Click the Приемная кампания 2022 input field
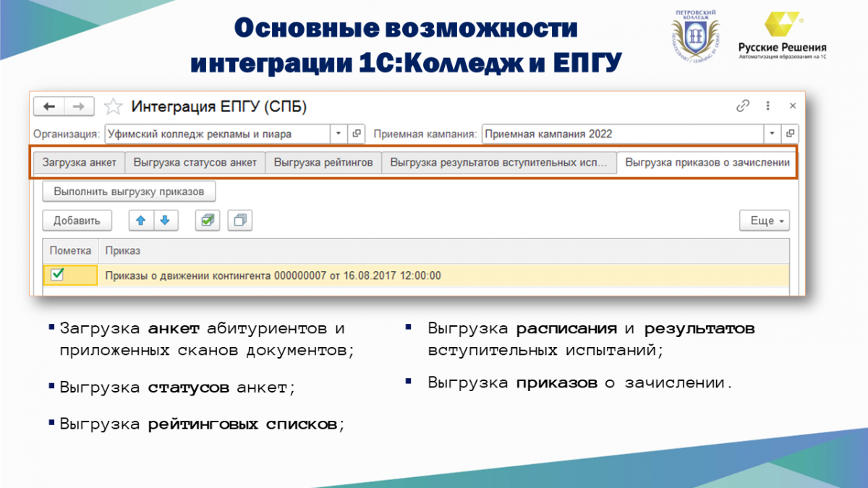This screenshot has height=488, width=868. [x=622, y=134]
